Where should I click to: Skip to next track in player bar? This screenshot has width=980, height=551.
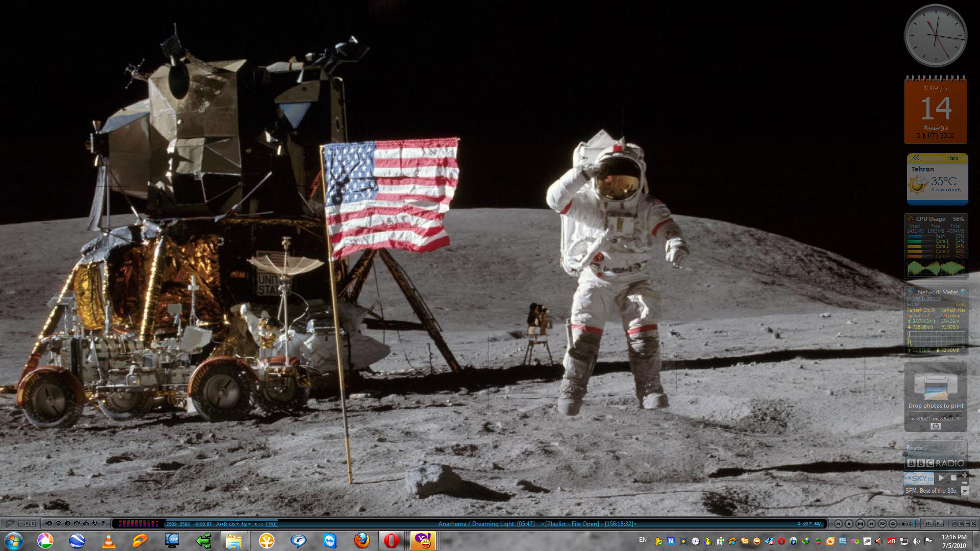pyautogui.click(x=871, y=524)
